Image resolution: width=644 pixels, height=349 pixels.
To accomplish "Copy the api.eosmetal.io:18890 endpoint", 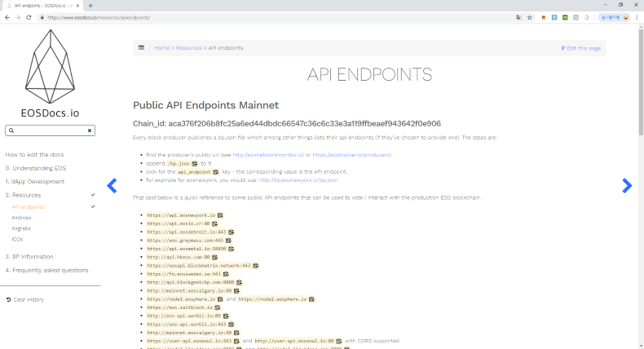I will point(232,249).
